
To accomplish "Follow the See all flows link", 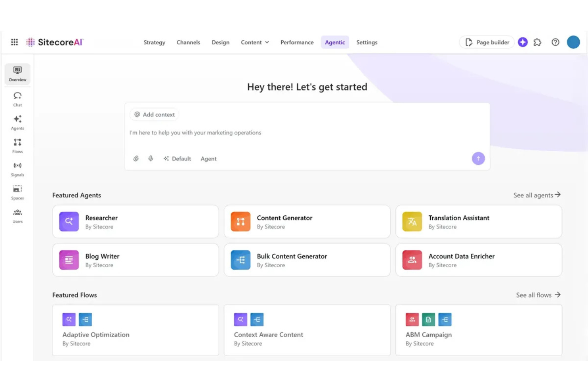I will tap(538, 295).
